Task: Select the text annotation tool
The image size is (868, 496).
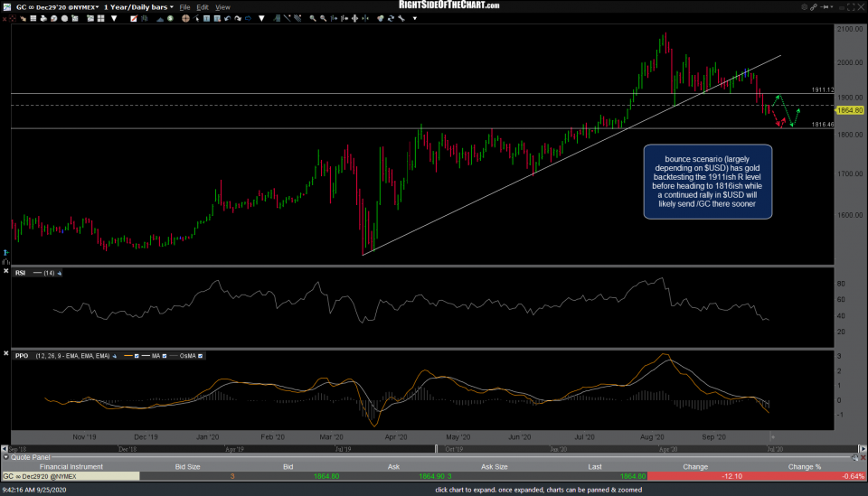Action: [x=206, y=18]
